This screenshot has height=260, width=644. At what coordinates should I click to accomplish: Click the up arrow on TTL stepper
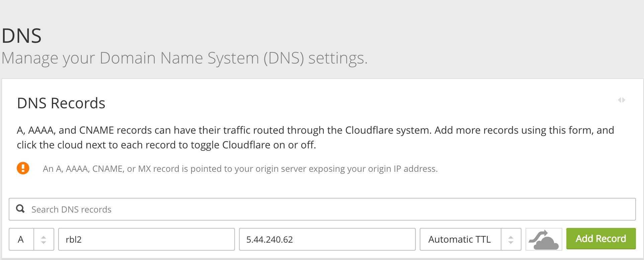coord(511,237)
